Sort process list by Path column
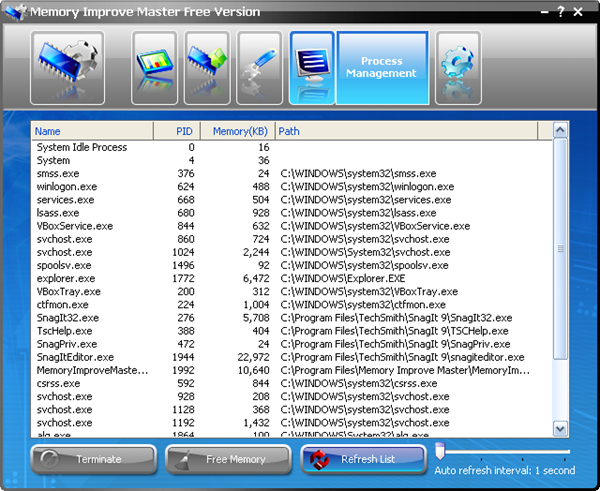 pyautogui.click(x=406, y=131)
